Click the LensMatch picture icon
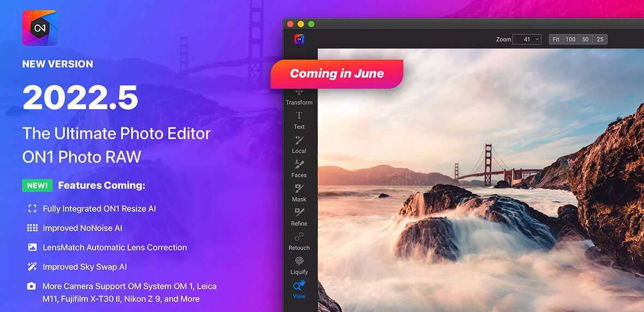The width and height of the screenshot is (644, 312). click(x=32, y=247)
